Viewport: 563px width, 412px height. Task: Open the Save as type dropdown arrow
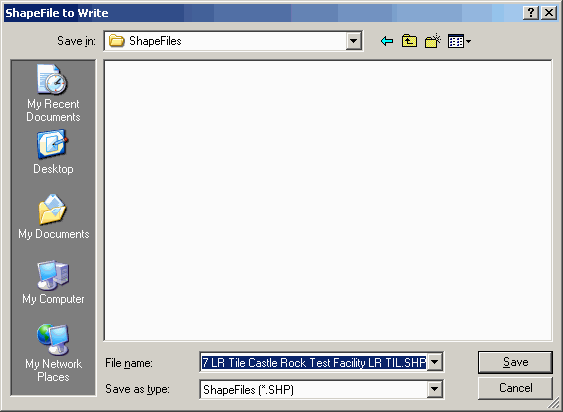click(434, 389)
